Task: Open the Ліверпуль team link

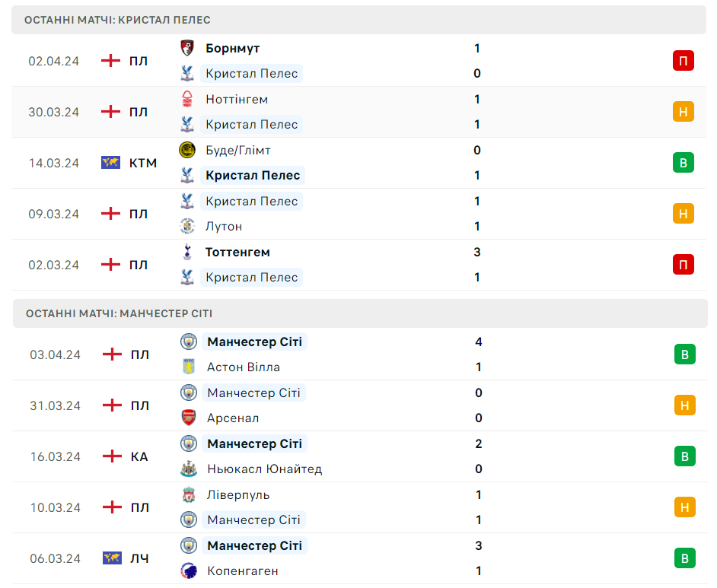Action: [x=238, y=494]
